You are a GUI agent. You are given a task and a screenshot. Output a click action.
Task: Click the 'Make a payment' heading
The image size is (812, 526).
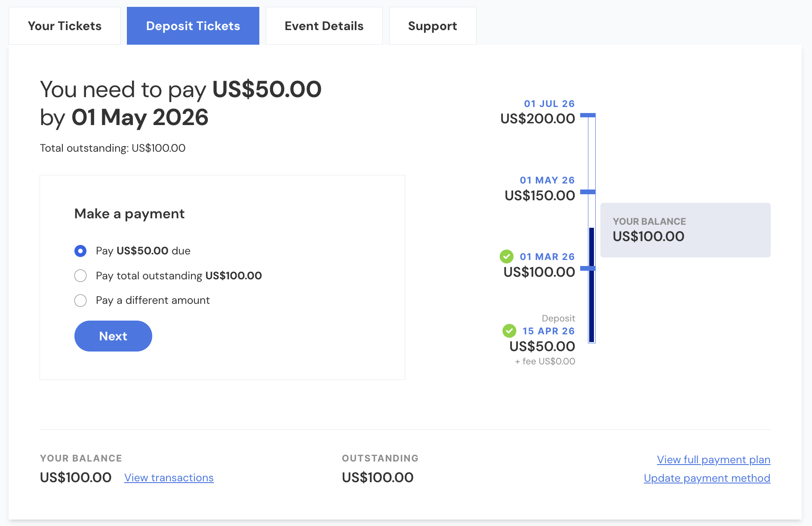129,214
